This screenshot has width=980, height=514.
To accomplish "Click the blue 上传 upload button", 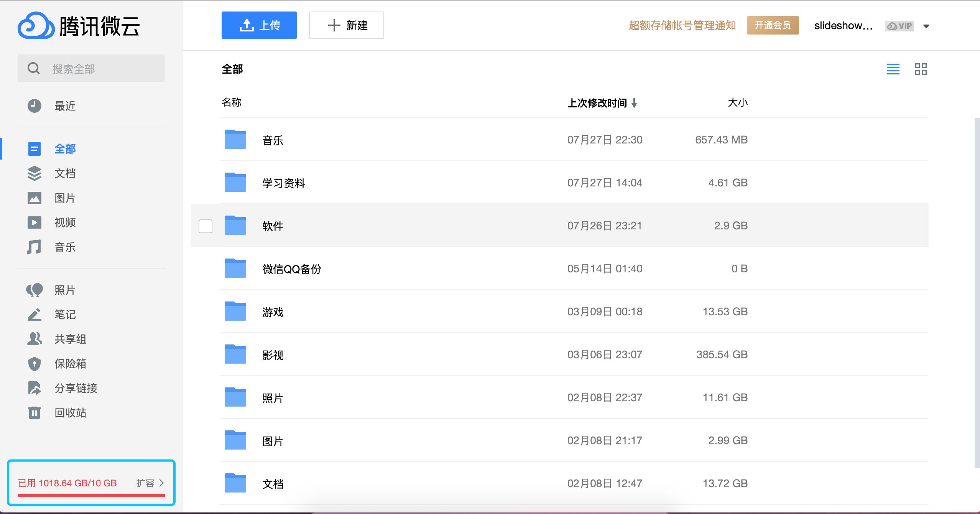I will coord(259,25).
